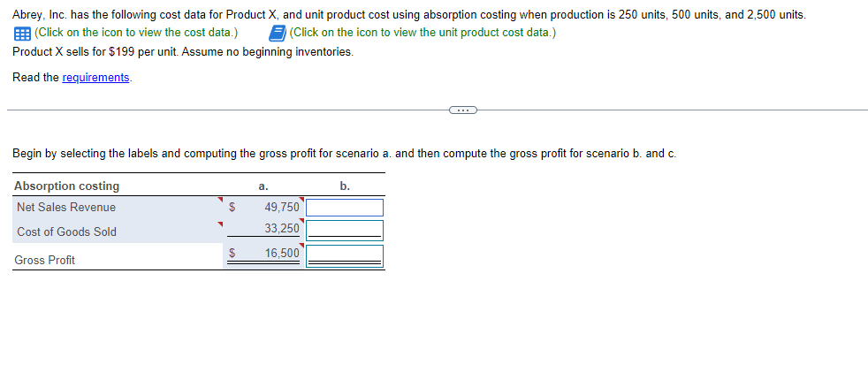Image resolution: width=868 pixels, height=372 pixels.
Task: Click the Product X sells for $199 sentence
Action: click(183, 52)
